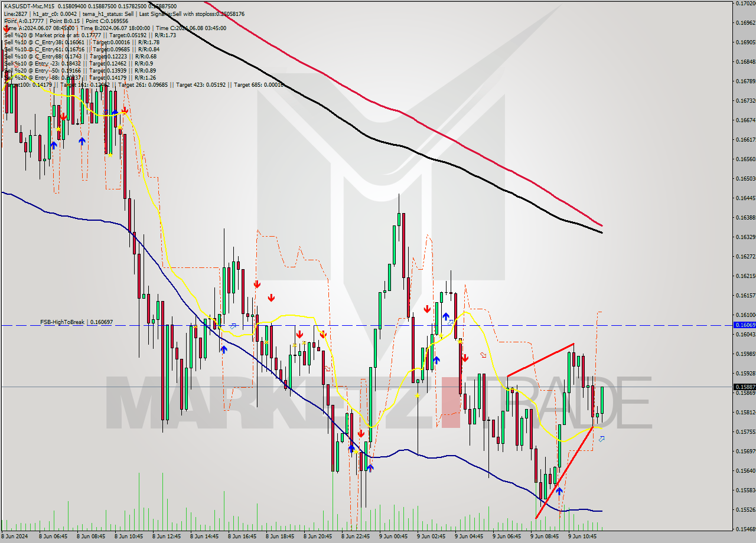Click the 0.16329 price axis label
756x543 pixels.
pyautogui.click(x=745, y=237)
